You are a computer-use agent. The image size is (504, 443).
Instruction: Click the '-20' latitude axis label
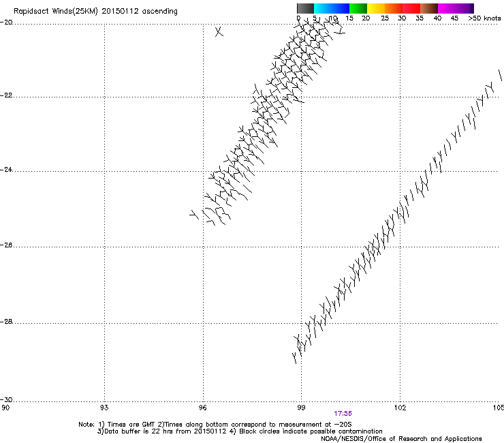(6, 22)
